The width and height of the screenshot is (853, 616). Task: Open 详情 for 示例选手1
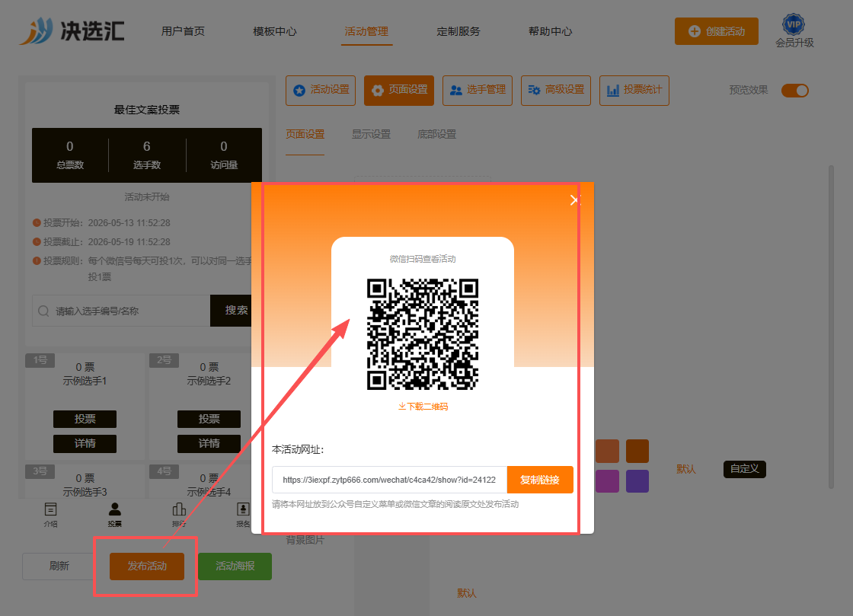point(85,444)
